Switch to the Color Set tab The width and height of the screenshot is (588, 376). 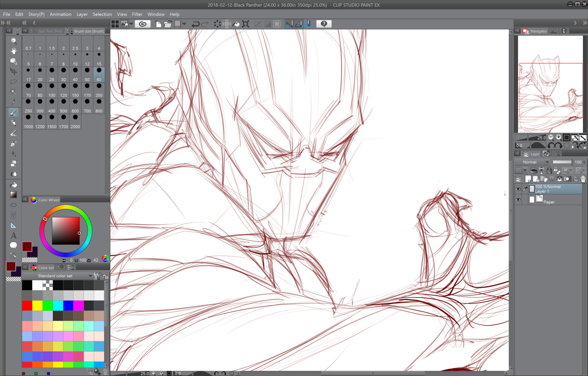coord(42,267)
